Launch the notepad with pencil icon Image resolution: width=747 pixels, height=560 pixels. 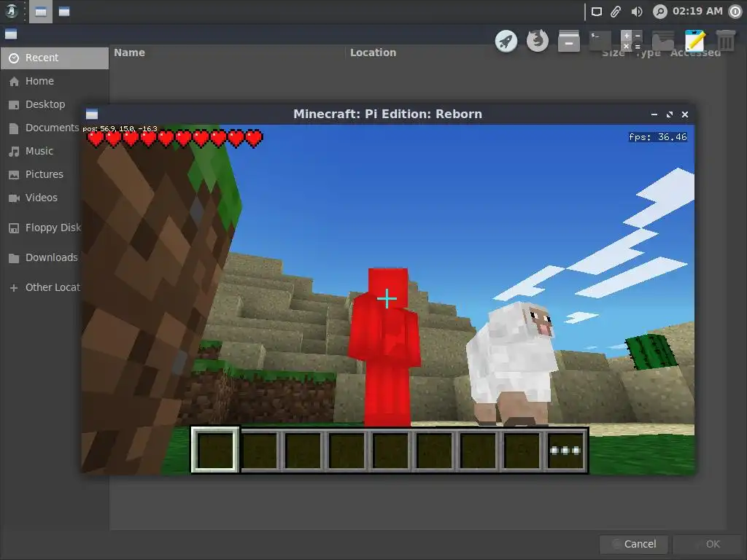[694, 41]
